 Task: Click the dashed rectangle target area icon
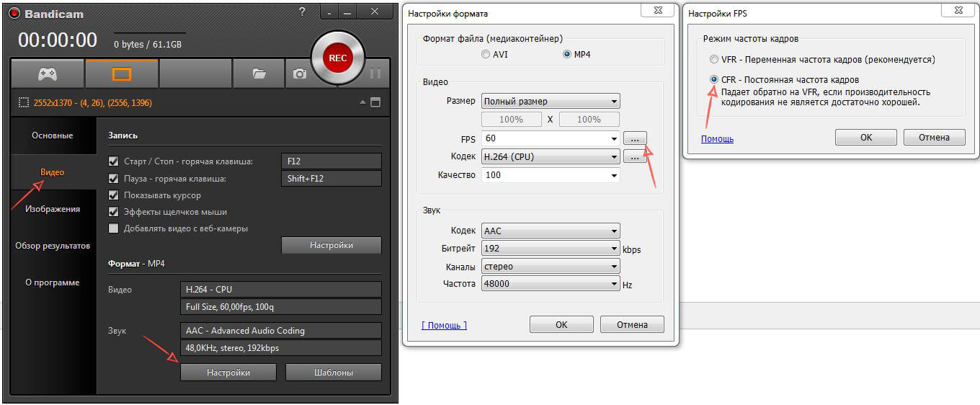point(24,102)
